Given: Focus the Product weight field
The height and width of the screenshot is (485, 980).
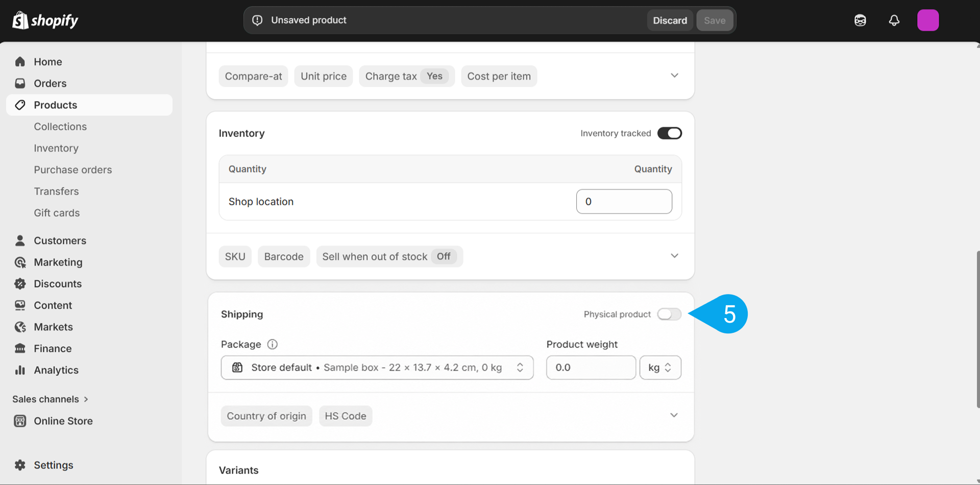Looking at the screenshot, I should 591,368.
